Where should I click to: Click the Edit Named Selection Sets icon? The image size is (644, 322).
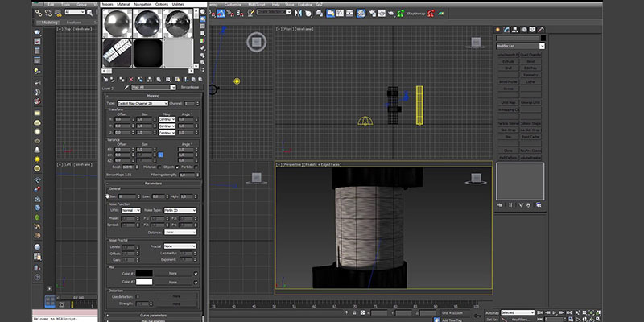coord(251,13)
